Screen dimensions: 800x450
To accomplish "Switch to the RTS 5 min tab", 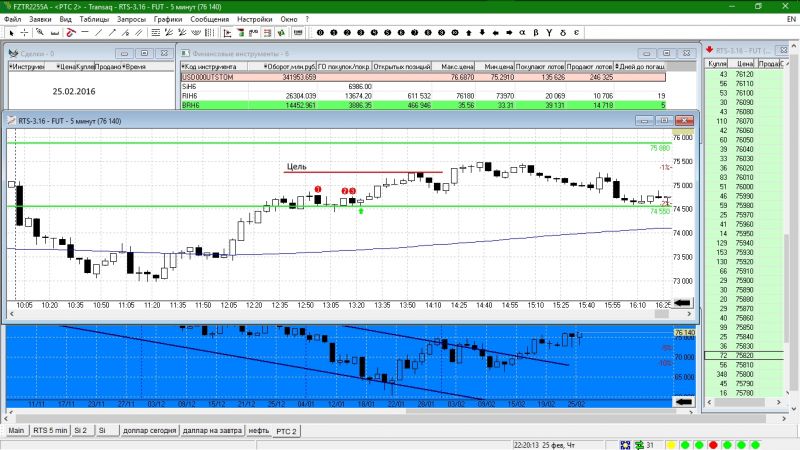I will (x=50, y=430).
